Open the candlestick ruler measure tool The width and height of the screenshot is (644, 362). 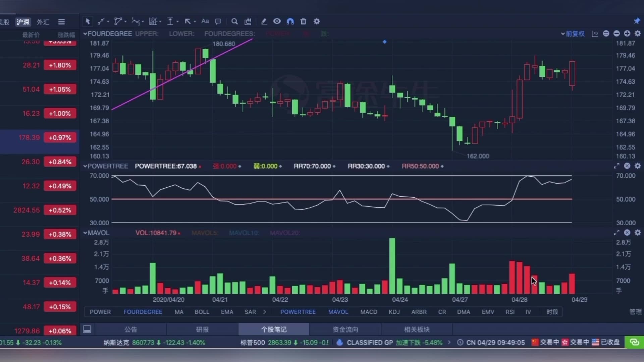point(248,21)
